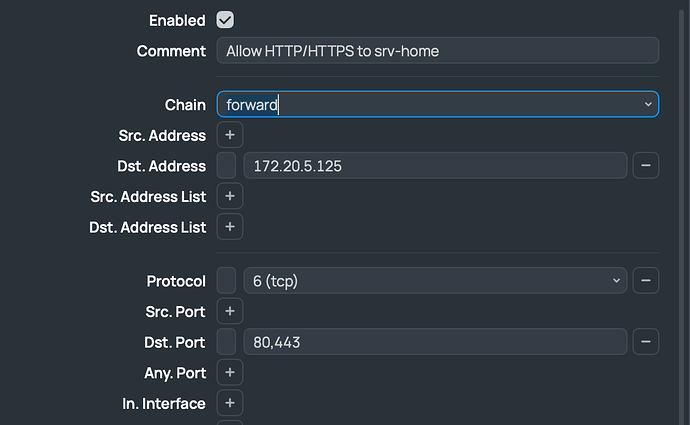The image size is (690, 425).
Task: Remove the Dst. Address entry
Action: click(x=646, y=166)
